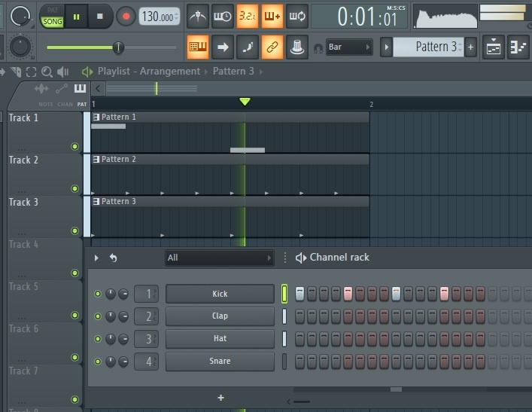Click Playlist - Arrangement breadcrumb
Image resolution: width=532 pixels, height=412 pixels.
(x=149, y=72)
